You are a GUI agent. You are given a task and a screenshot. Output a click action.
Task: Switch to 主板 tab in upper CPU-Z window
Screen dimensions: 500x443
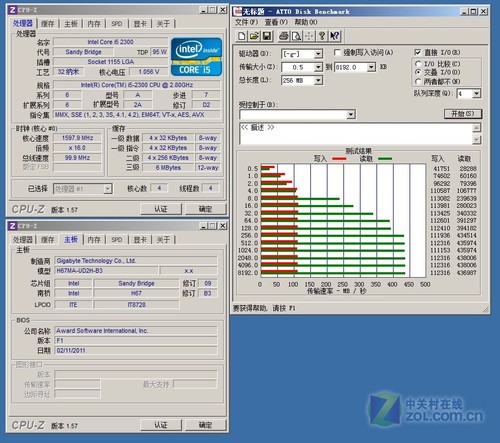click(71, 24)
